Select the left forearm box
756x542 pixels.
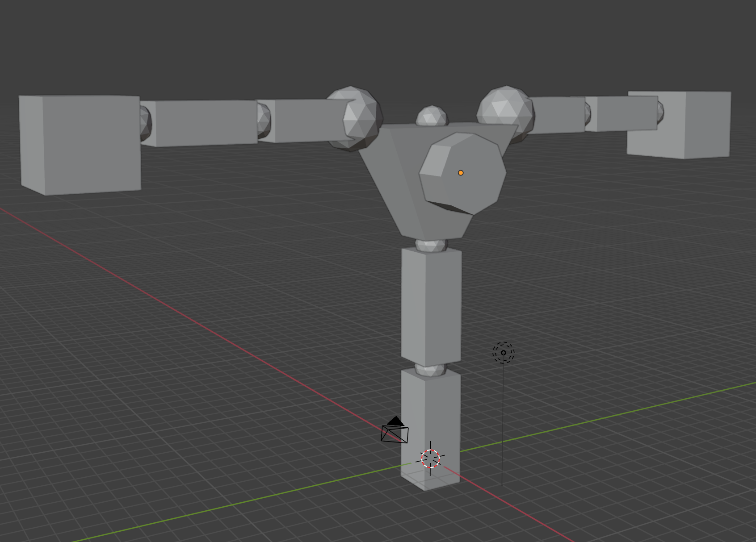click(x=199, y=123)
